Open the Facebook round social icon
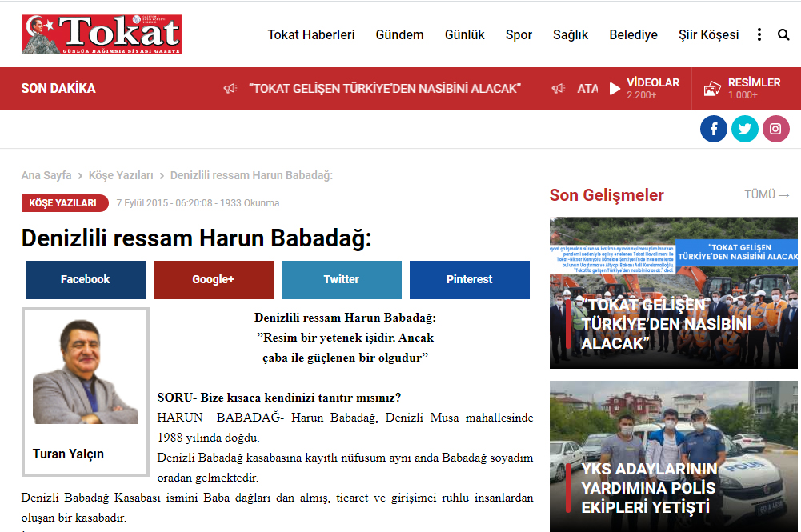The image size is (801, 532). 714,129
